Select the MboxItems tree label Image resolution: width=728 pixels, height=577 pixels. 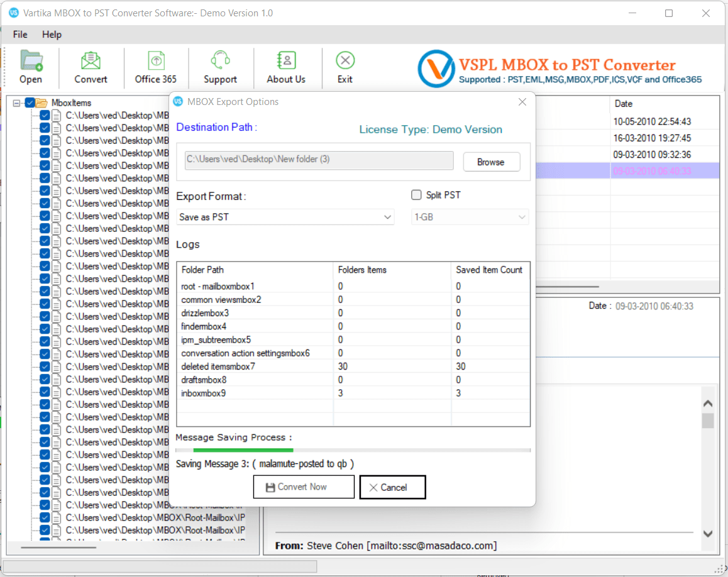[x=71, y=102]
